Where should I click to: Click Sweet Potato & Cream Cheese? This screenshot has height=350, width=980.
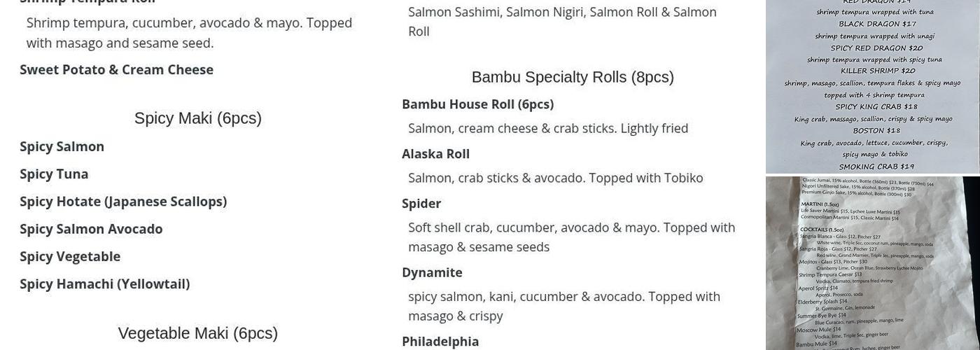tap(116, 69)
